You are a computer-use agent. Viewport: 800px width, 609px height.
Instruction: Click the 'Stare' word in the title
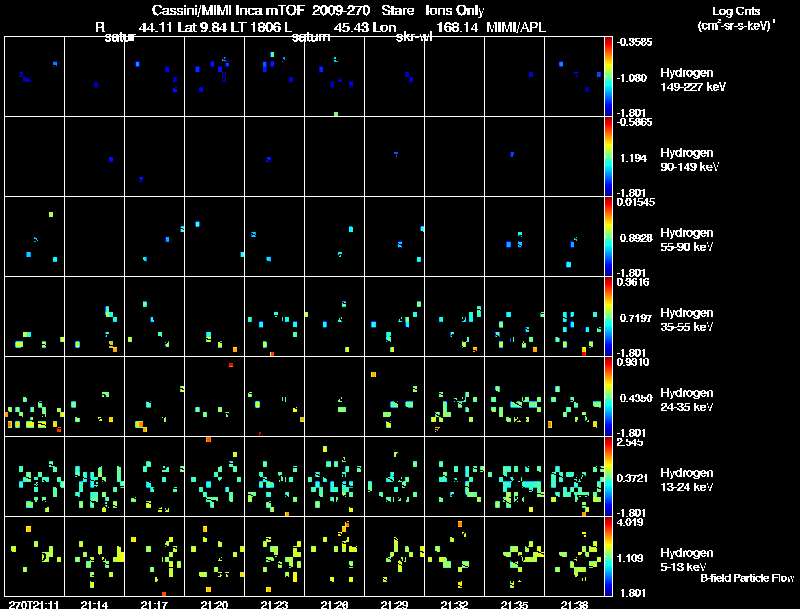pyautogui.click(x=397, y=11)
